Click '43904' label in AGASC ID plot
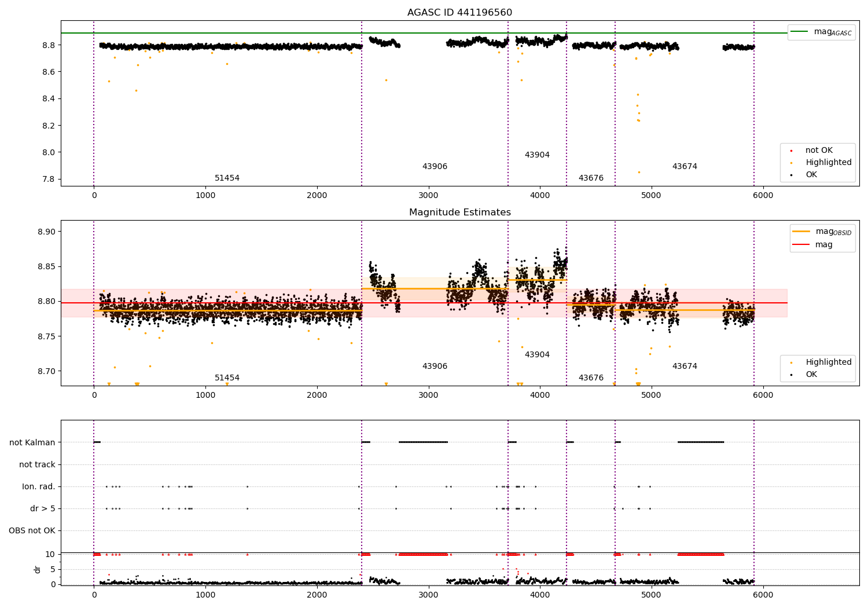Screen dimensions: 868x608 click(537, 155)
